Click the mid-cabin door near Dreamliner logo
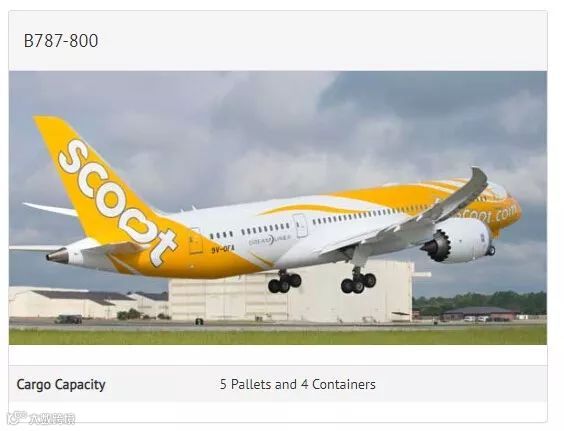Screen dimensions: 564x431 pyautogui.click(x=300, y=226)
